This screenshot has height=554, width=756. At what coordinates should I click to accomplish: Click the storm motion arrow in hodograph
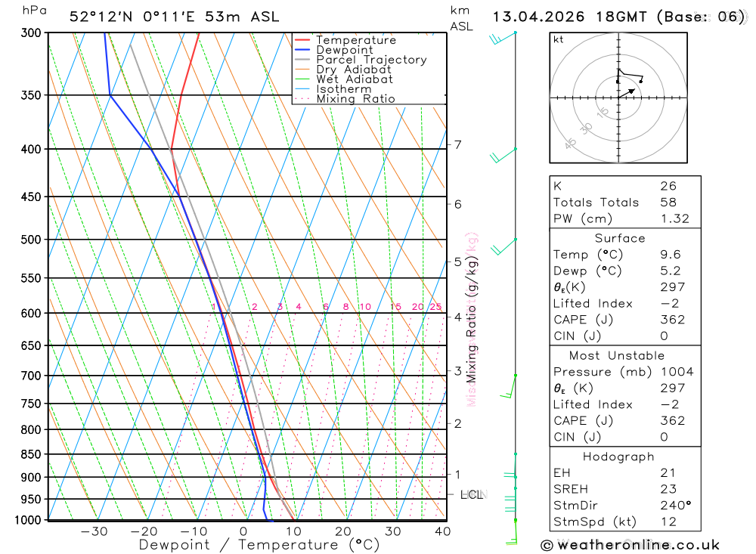tap(627, 93)
